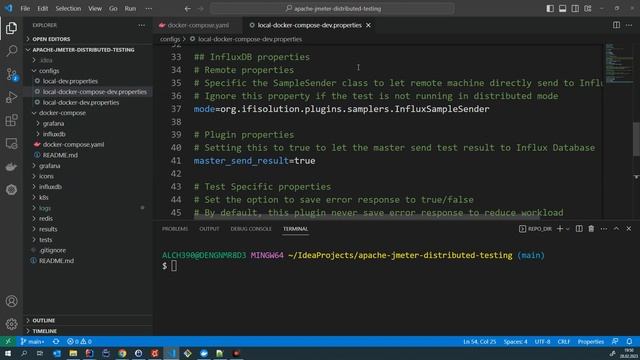This screenshot has height=360, width=640.
Task: Click the search box showing apache-jmeter-distributed-testing
Action: [x=332, y=9]
